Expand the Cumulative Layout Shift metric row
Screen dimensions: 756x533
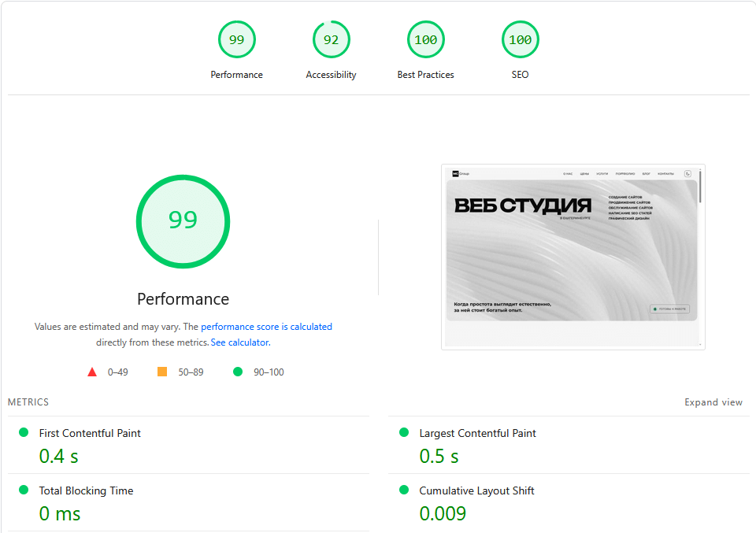click(476, 490)
